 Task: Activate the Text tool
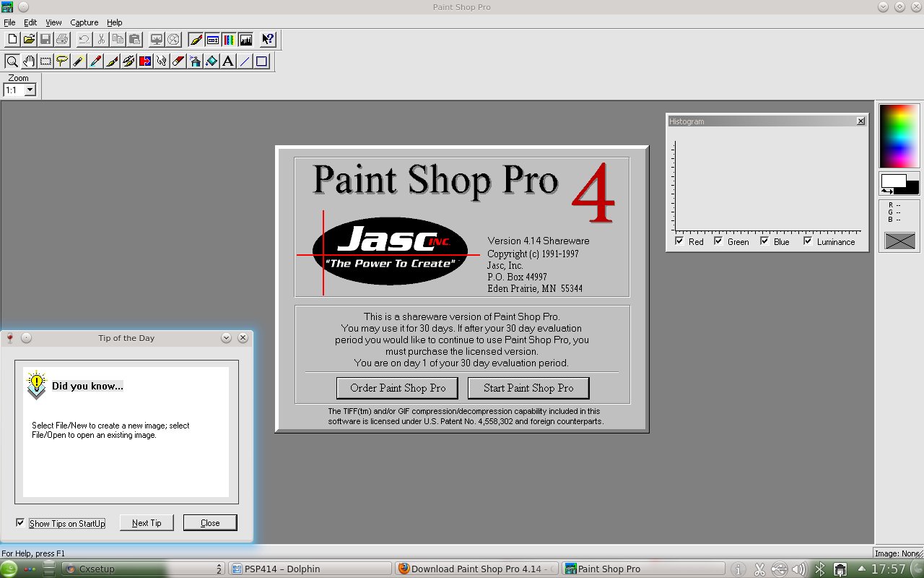pos(228,61)
